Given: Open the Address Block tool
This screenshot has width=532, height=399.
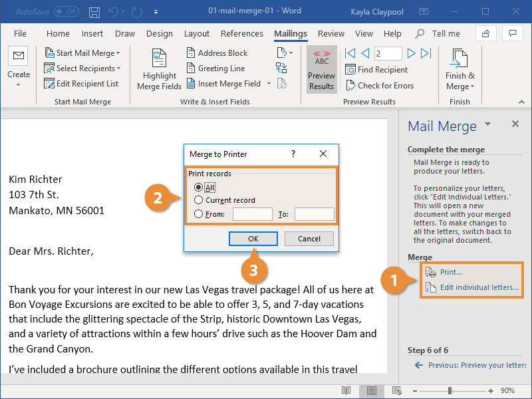Looking at the screenshot, I should coord(221,53).
